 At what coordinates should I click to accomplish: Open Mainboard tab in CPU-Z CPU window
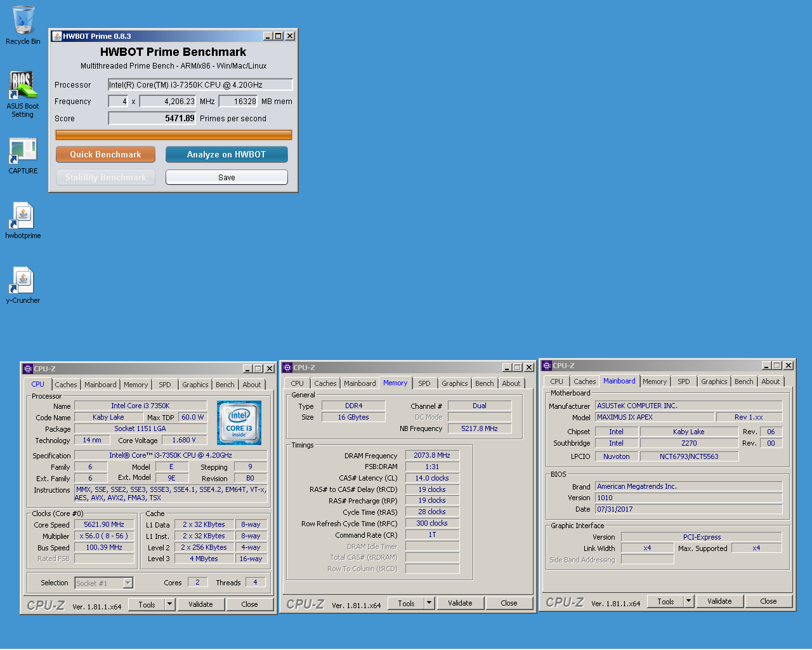(x=100, y=385)
